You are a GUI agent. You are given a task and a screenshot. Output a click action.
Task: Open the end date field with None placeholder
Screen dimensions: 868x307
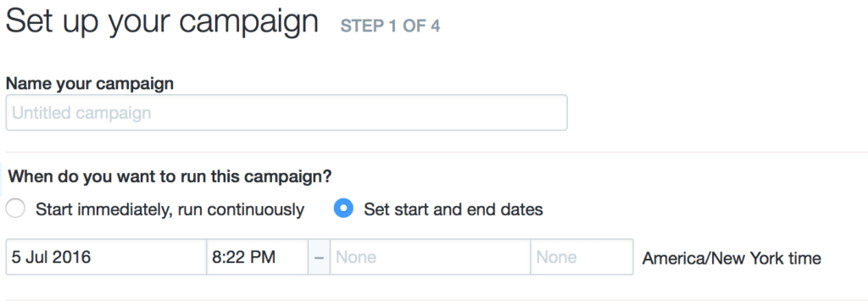pos(430,257)
